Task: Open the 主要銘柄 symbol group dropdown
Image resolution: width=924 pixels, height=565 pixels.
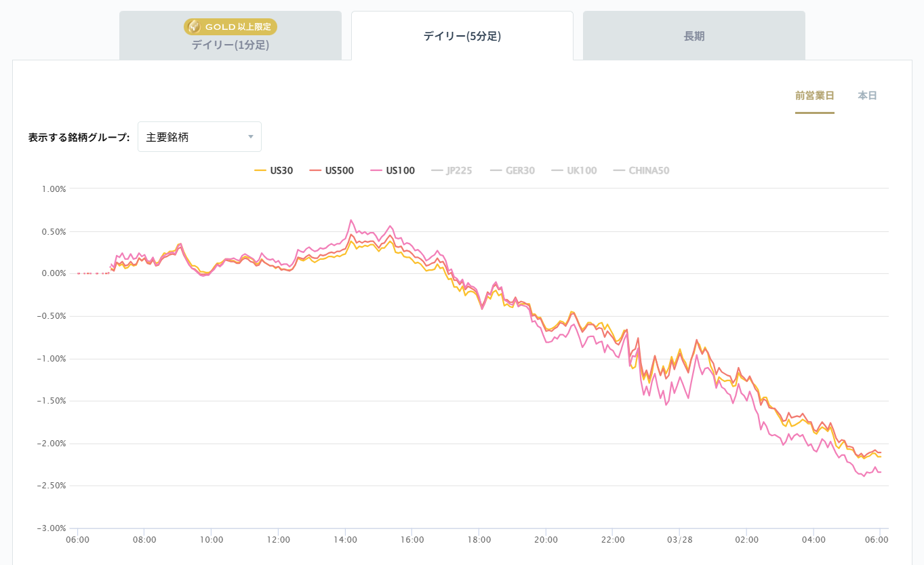Action: 199,136
